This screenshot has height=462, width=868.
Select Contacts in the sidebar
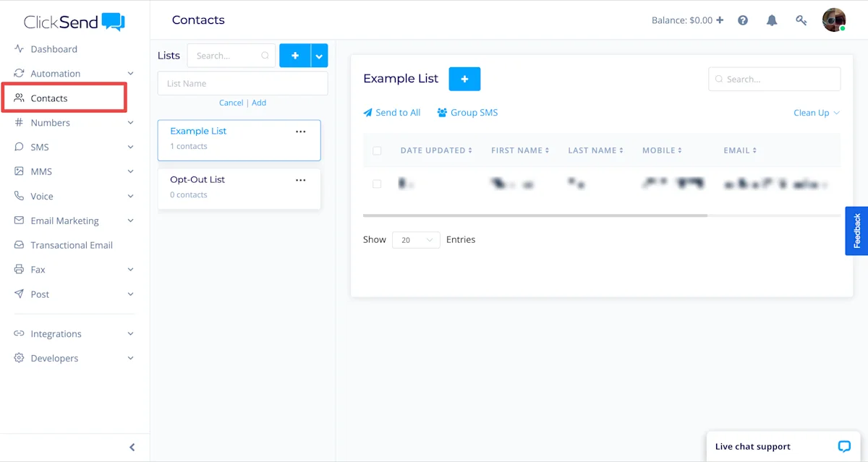pos(48,98)
